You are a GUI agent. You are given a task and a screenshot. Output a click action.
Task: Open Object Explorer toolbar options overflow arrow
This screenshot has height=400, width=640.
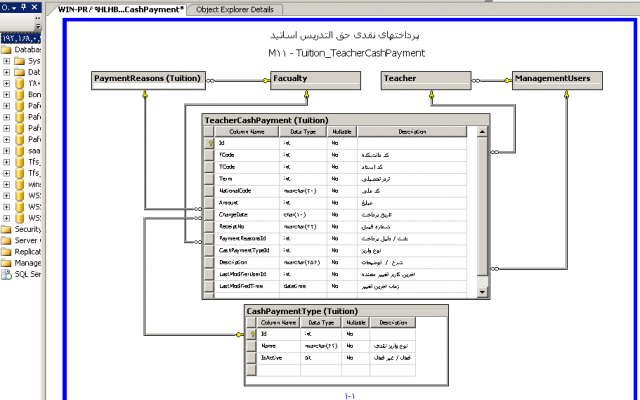pos(38,27)
